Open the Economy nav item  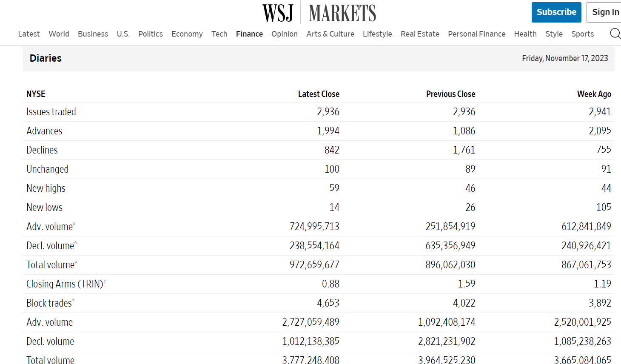click(187, 34)
